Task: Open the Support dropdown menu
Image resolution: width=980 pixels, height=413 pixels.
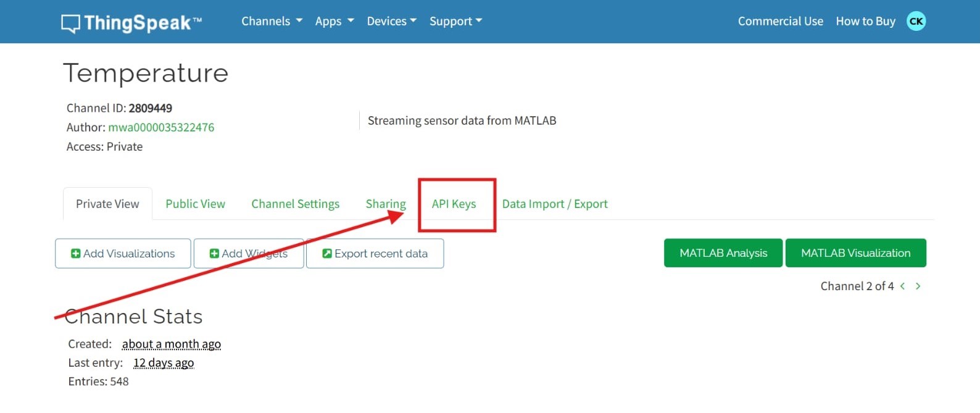Action: click(455, 21)
